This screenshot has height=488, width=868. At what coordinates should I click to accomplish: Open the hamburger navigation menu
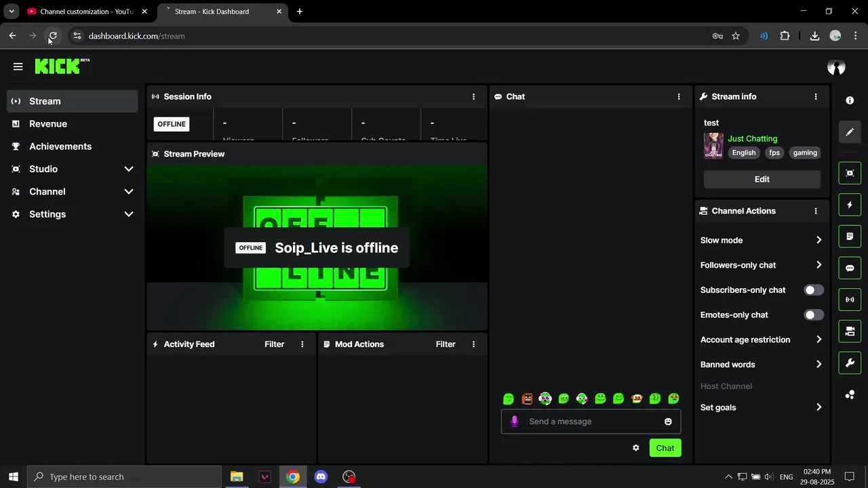[18, 66]
